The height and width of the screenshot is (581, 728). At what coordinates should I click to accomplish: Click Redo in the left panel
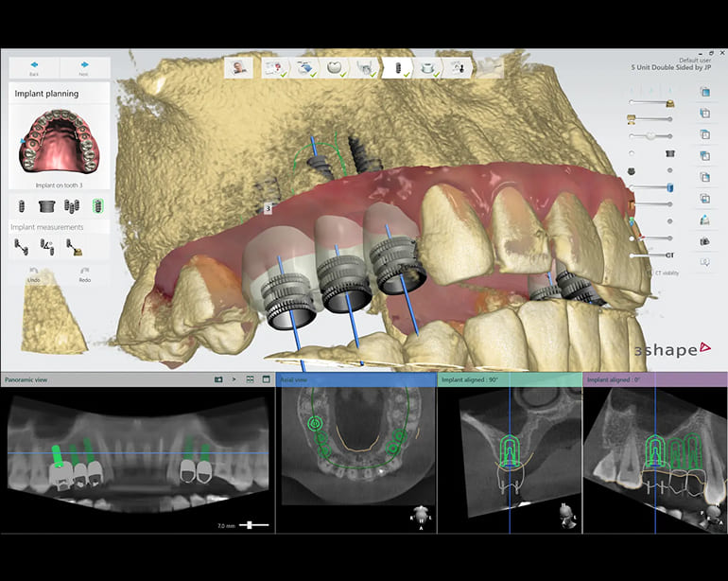point(84,274)
